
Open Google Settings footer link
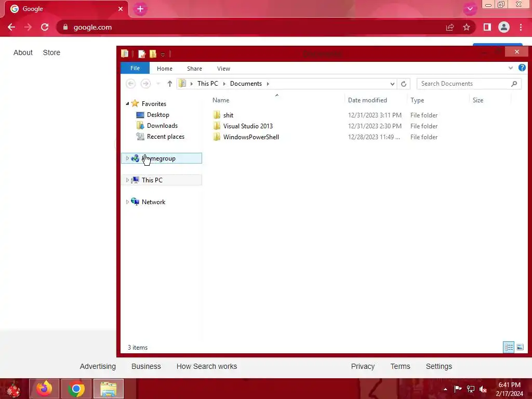[439, 366]
